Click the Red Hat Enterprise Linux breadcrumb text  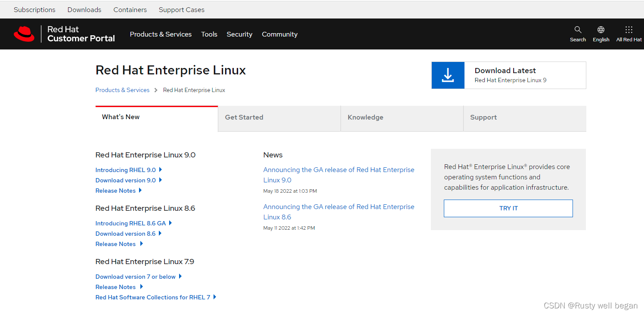coord(194,90)
